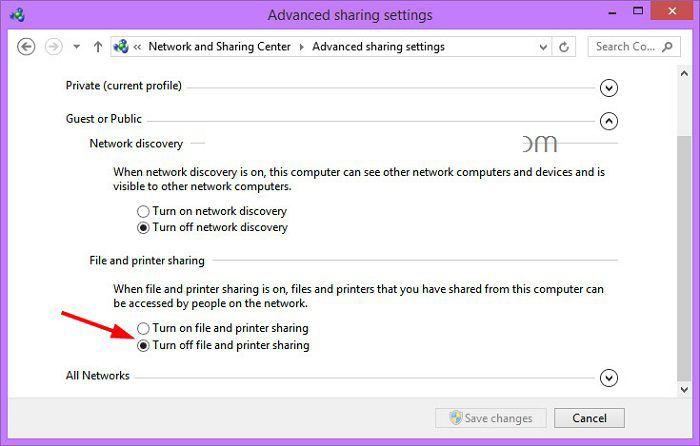The width and height of the screenshot is (700, 446).
Task: Click the Save changes button
Action: pos(491,418)
